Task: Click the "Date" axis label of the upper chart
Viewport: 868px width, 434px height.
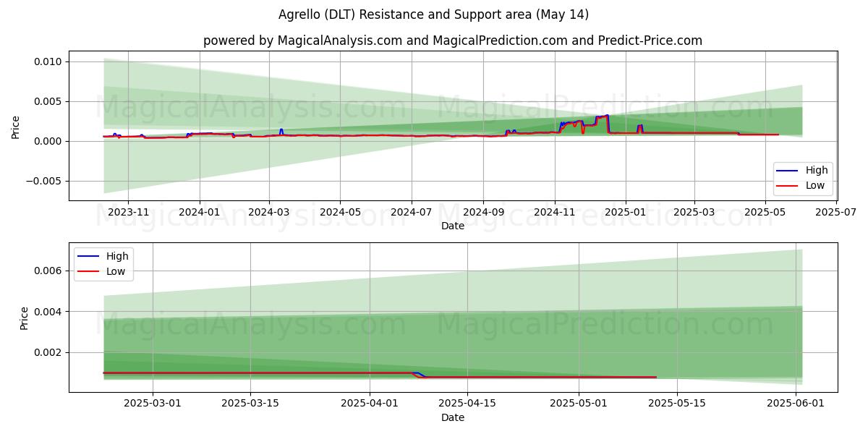Action: coord(453,226)
